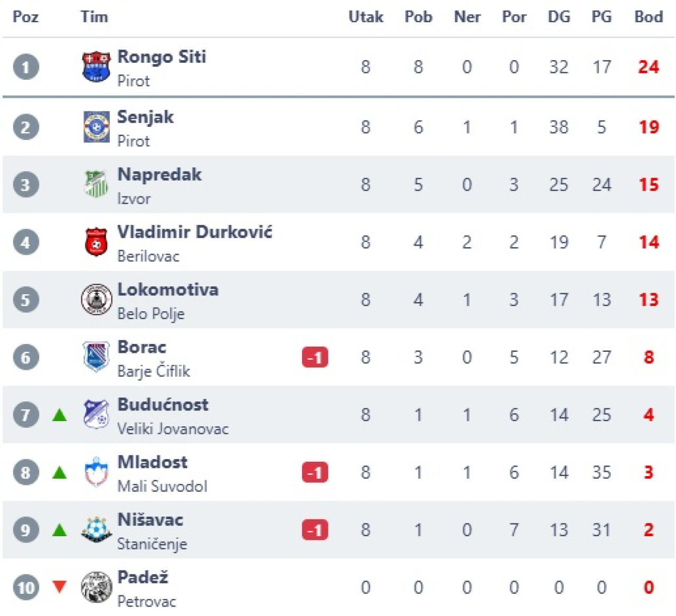Click the green up arrow beside Budućnost
Viewport: 676px width, 616px height.
tap(60, 415)
